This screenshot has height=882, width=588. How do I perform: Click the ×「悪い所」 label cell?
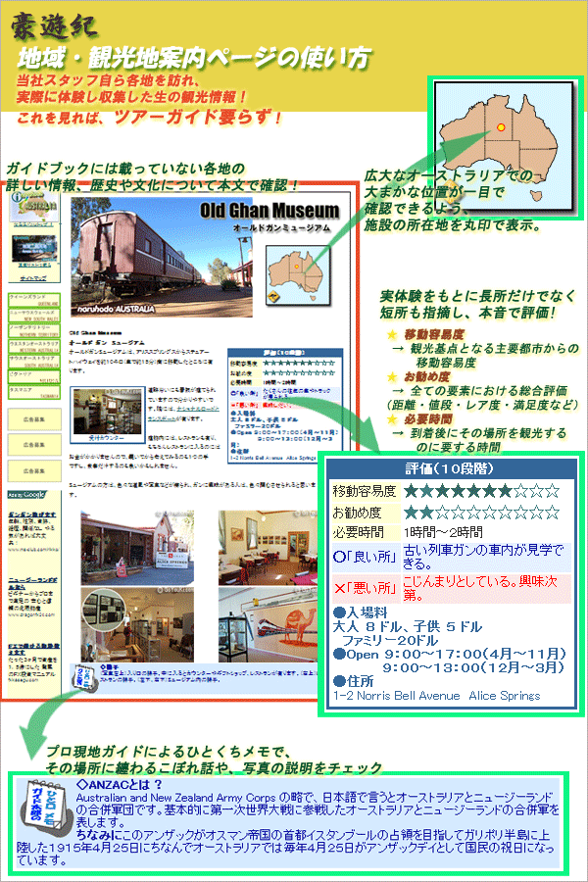(x=365, y=588)
